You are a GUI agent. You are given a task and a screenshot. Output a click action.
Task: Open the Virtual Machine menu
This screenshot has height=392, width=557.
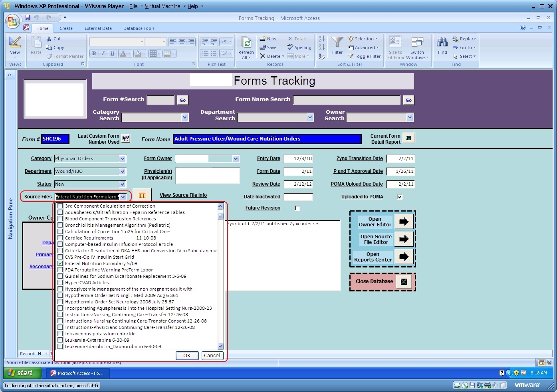[x=163, y=6]
